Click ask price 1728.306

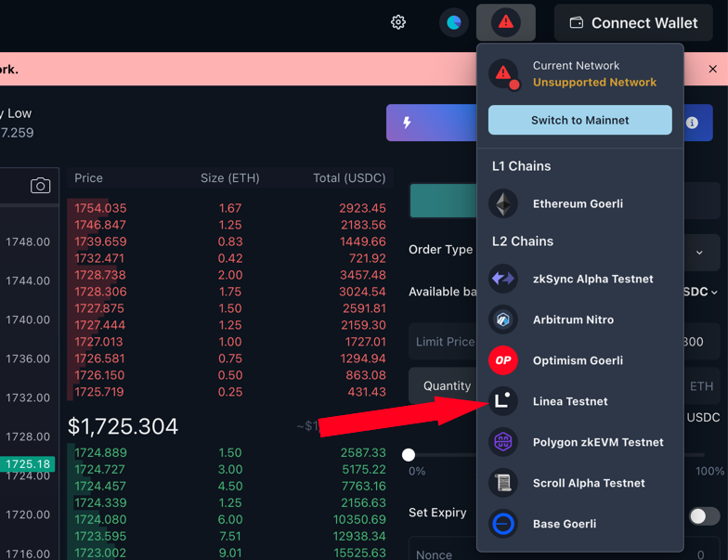(x=100, y=292)
